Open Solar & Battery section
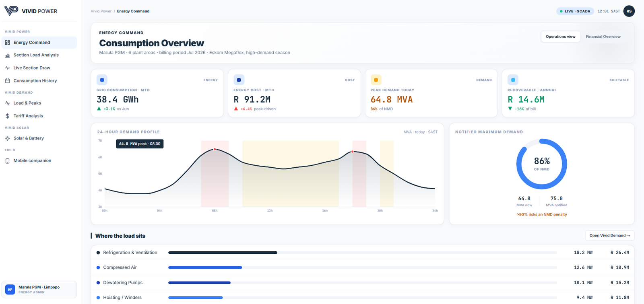This screenshot has width=644, height=304. (39, 138)
